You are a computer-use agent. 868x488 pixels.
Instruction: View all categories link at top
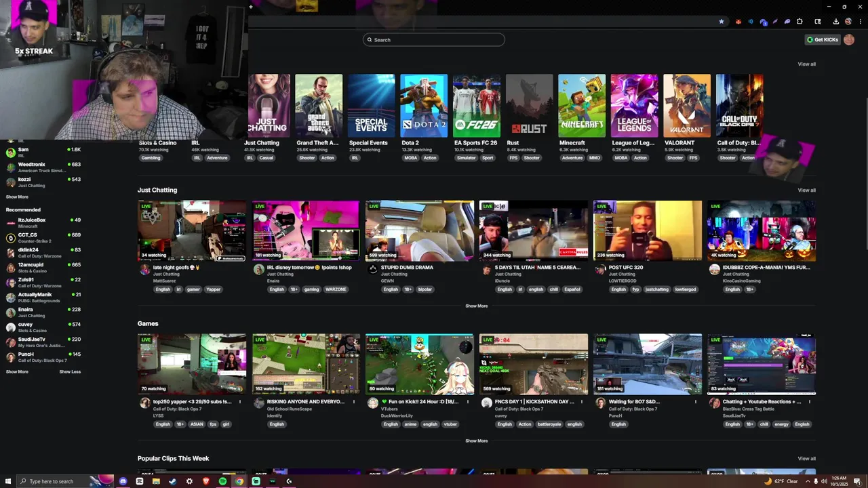click(x=806, y=64)
